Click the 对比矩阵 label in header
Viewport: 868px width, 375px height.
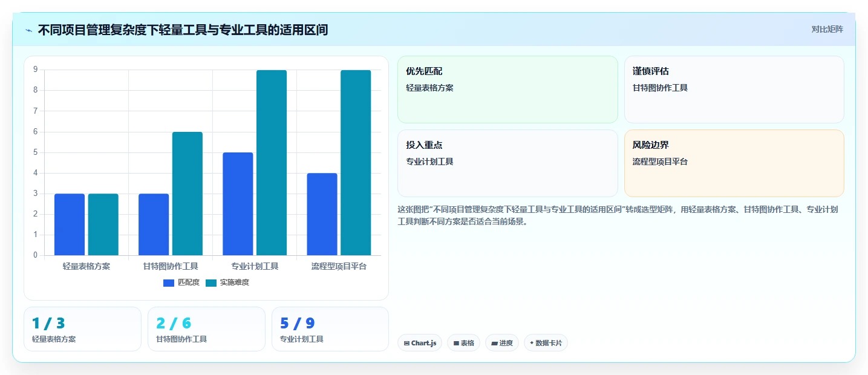tap(827, 29)
